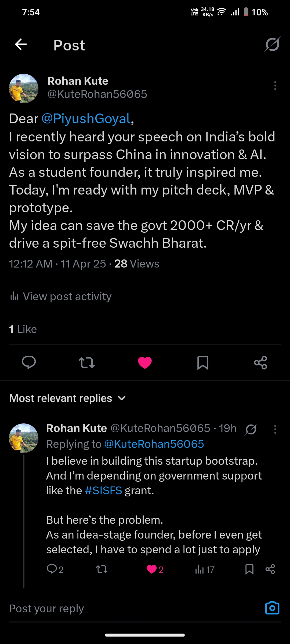Tap the camera icon in reply bar
Viewport: 290px width, 644px height.
[x=272, y=608]
